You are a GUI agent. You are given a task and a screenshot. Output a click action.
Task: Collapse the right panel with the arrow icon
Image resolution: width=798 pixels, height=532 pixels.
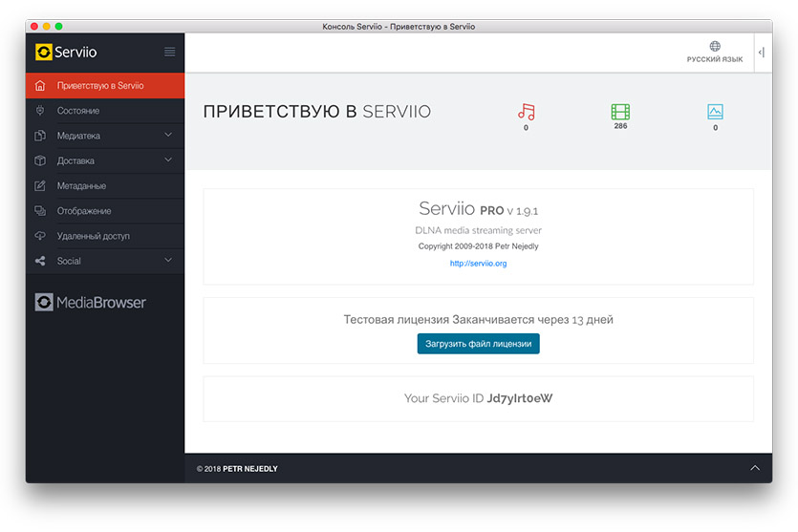(x=762, y=53)
